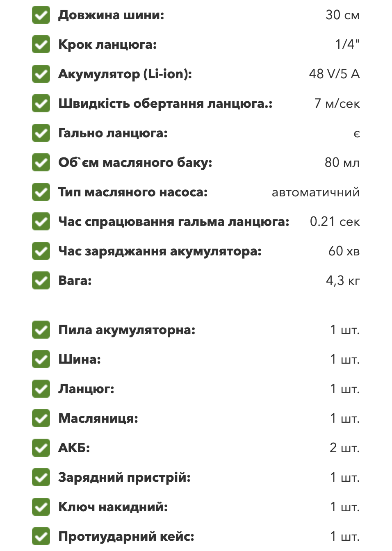This screenshot has height=551, width=392.
Task: Select the Ключ накидний label text
Action: pyautogui.click(x=113, y=507)
